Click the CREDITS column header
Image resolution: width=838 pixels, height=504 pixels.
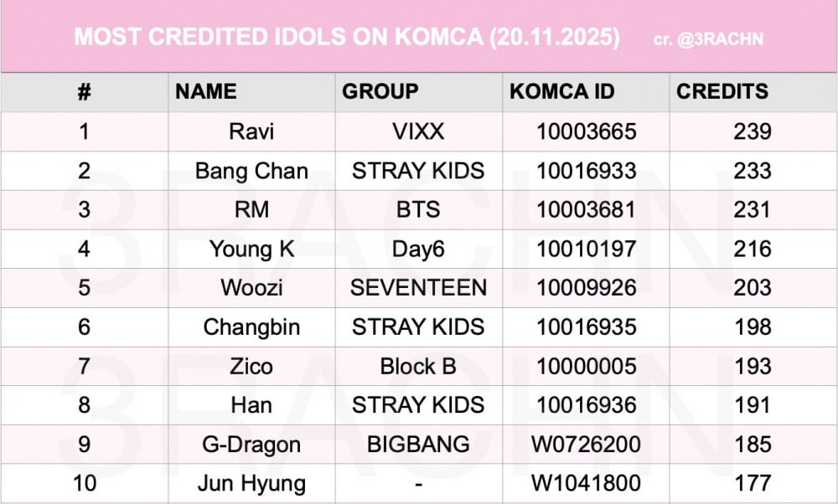coord(722,91)
